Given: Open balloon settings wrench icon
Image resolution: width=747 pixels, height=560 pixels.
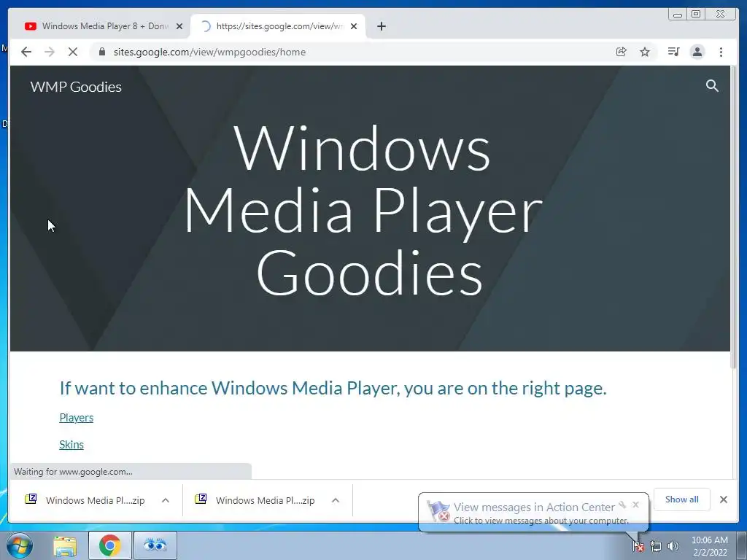Looking at the screenshot, I should 622,505.
